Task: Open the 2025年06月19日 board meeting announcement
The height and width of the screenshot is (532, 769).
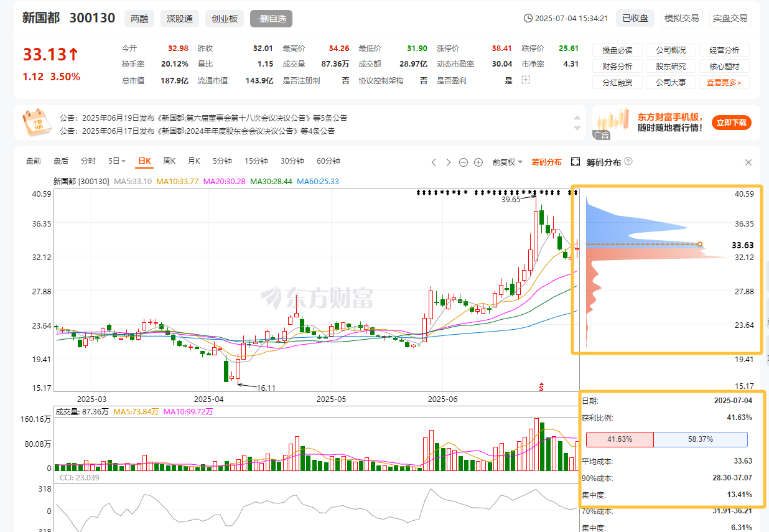Action: tap(203, 118)
